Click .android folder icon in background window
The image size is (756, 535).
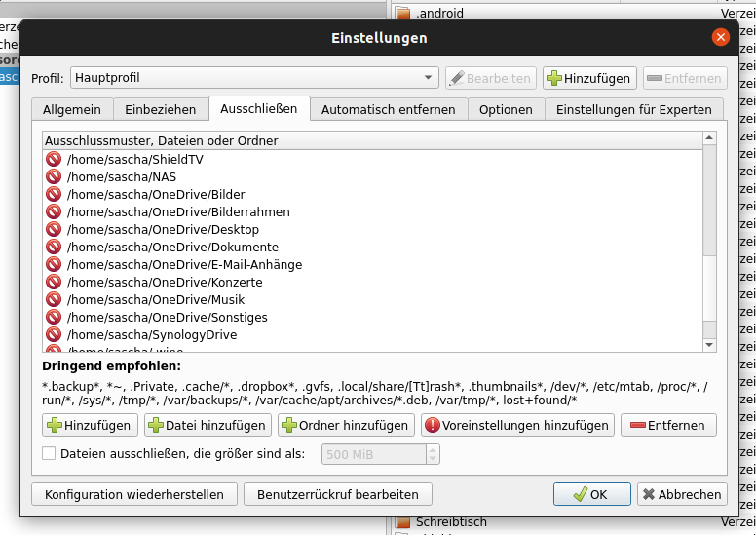(402, 13)
